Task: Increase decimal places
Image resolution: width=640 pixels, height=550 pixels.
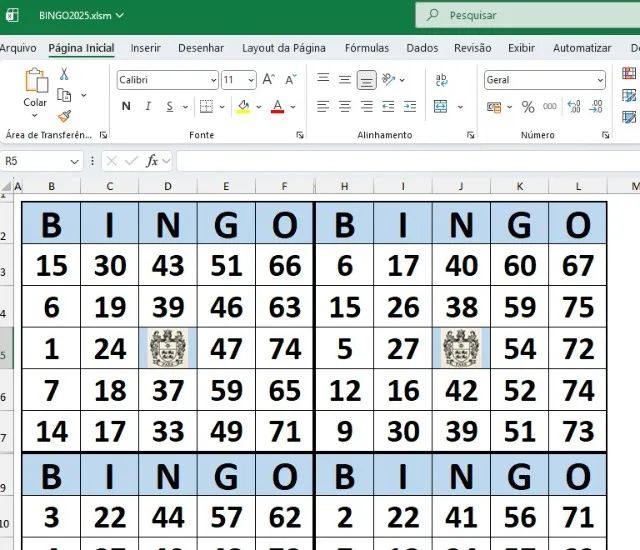Action: click(x=574, y=106)
